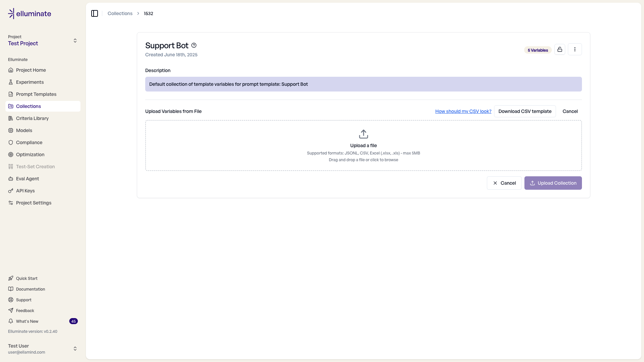Viewport: 644px width, 362px height.
Task: Open Eval Agent
Action: (x=28, y=179)
